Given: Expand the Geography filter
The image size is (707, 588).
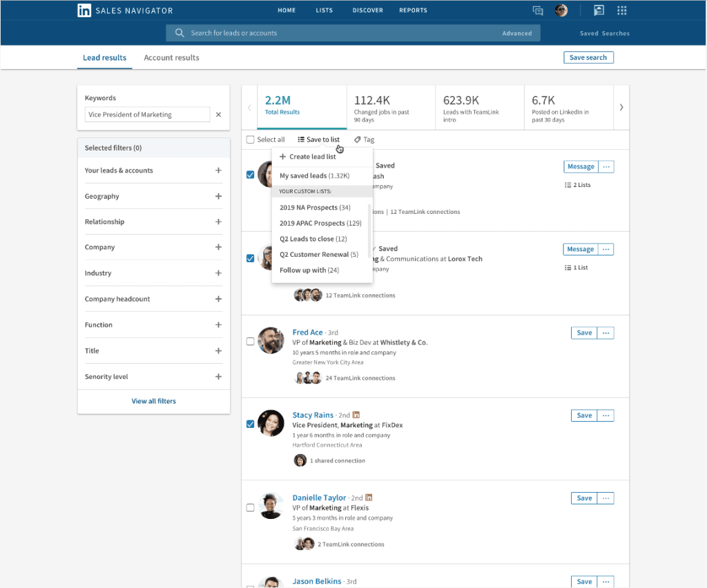Looking at the screenshot, I should tap(218, 196).
